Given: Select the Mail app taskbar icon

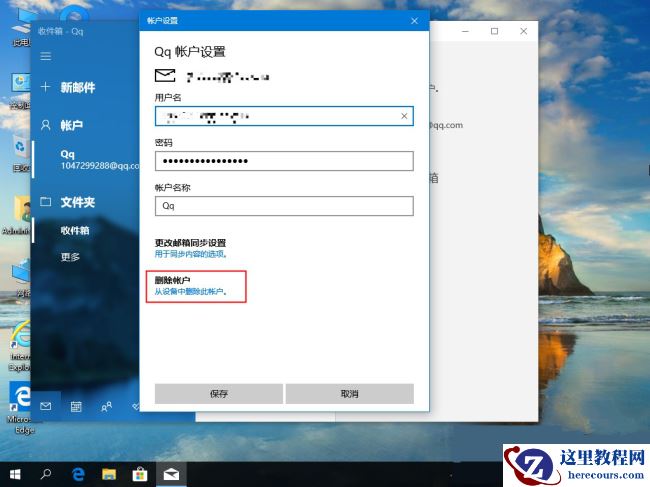Looking at the screenshot, I should pos(171,474).
